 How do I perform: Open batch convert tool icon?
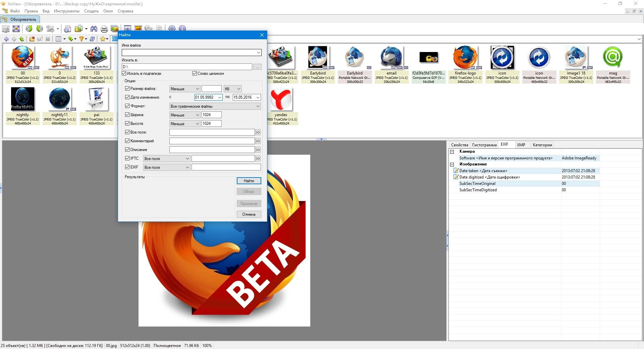(115, 29)
